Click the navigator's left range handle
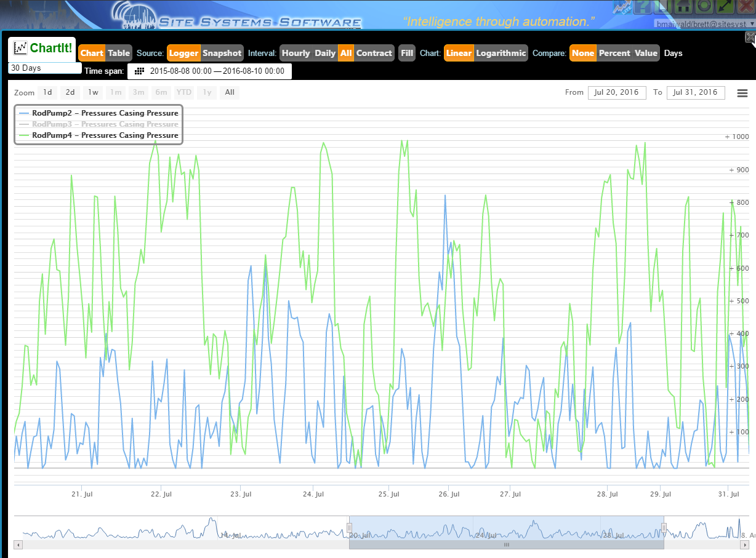This screenshot has height=558, width=756. coord(349,527)
